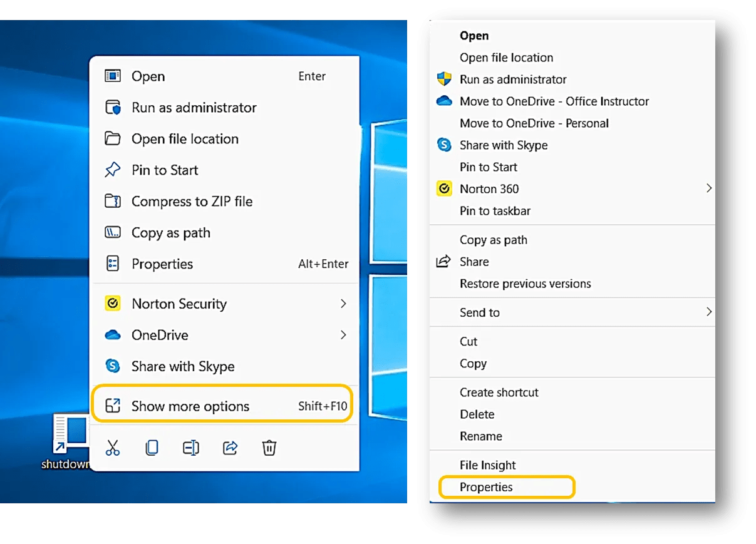This screenshot has height=544, width=756.
Task: Click the Copy icon in the bottom row
Action: point(152,448)
